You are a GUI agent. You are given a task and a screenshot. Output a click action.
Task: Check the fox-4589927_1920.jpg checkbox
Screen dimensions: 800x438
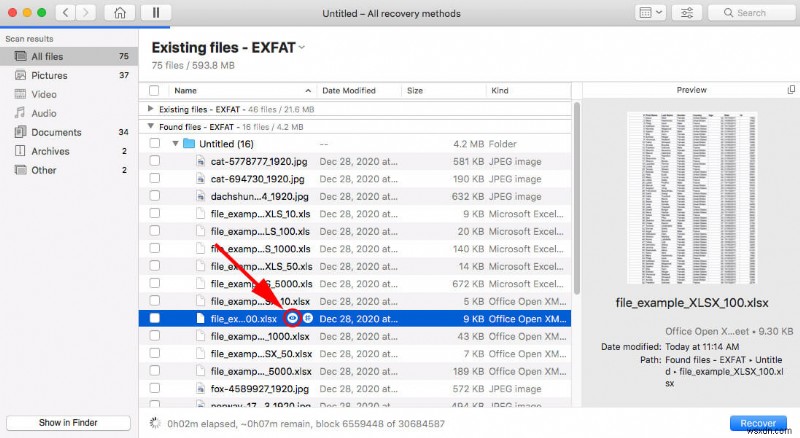point(155,388)
